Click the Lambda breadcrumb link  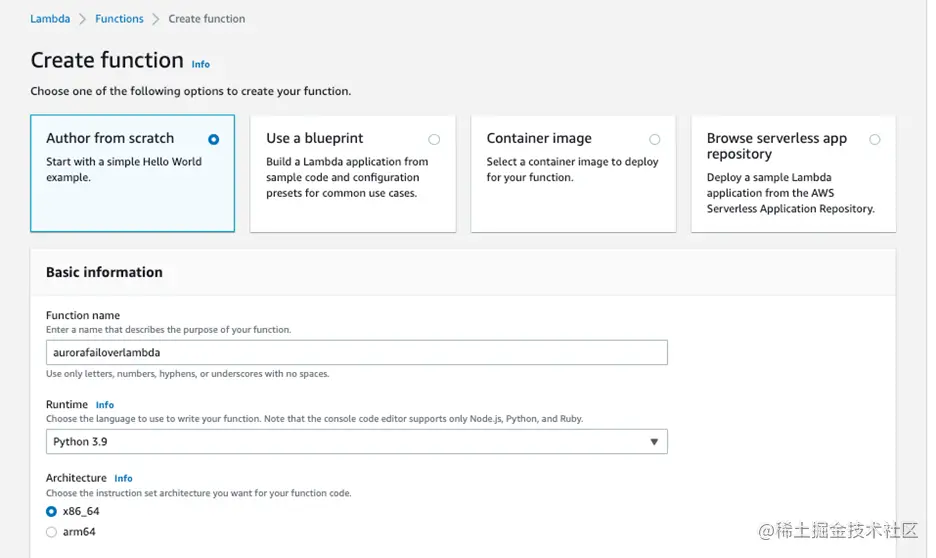click(x=50, y=19)
